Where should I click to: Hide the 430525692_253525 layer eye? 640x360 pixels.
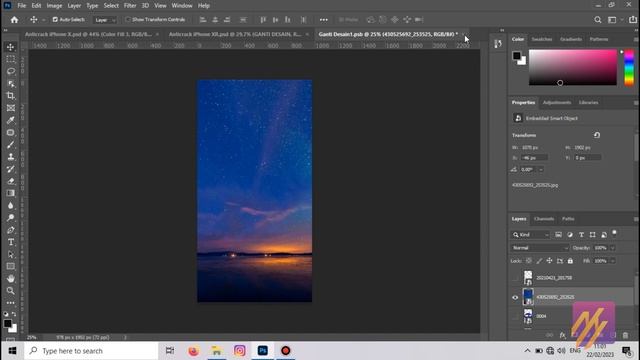click(515, 298)
